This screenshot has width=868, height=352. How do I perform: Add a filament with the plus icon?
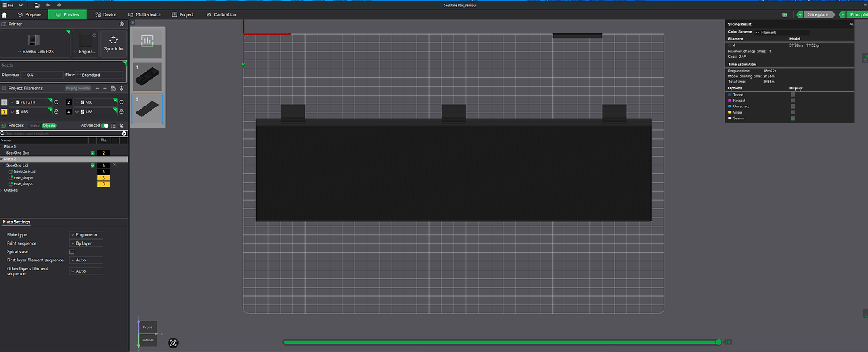click(97, 88)
